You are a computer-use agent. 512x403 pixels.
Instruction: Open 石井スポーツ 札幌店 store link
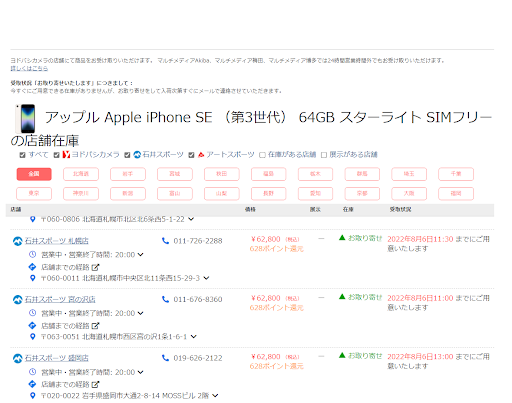[x=57, y=241]
